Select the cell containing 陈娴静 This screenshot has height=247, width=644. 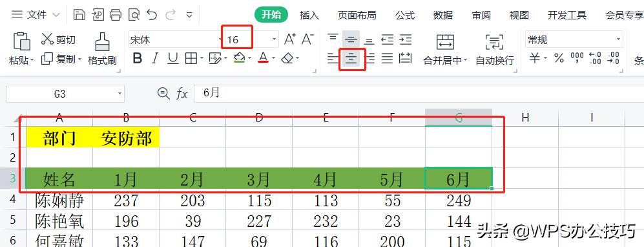[59, 200]
